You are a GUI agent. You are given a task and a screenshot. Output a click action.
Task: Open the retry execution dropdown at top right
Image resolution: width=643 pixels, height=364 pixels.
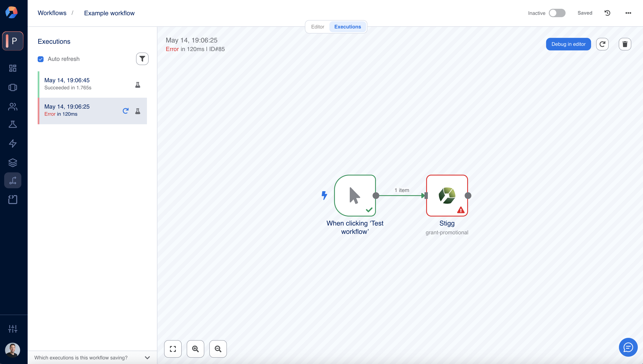[602, 44]
